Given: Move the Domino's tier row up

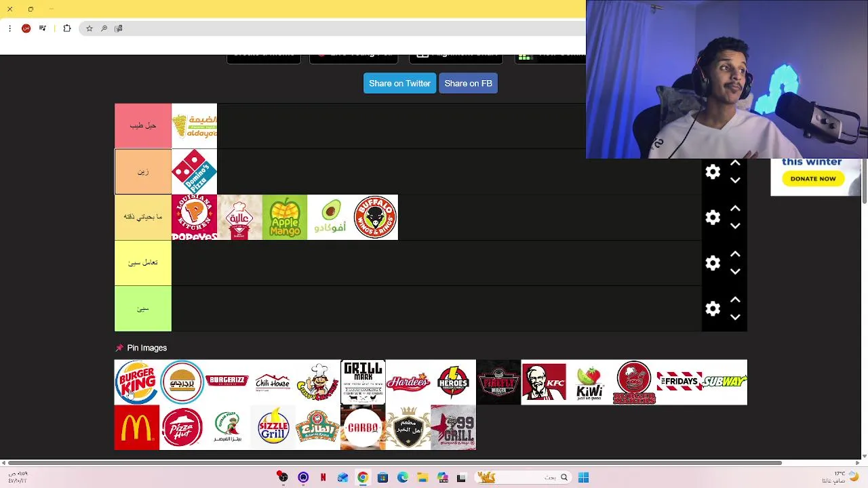Looking at the screenshot, I should coord(735,163).
